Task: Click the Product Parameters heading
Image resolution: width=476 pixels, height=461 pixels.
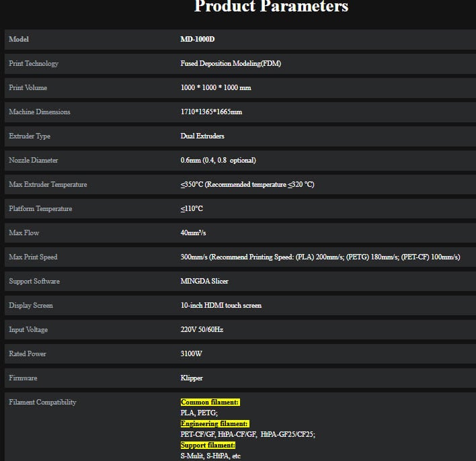Action: tap(271, 7)
